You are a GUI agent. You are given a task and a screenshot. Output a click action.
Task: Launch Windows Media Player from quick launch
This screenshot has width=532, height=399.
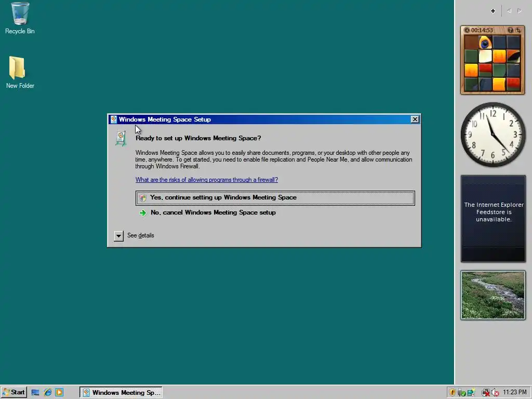coord(59,393)
